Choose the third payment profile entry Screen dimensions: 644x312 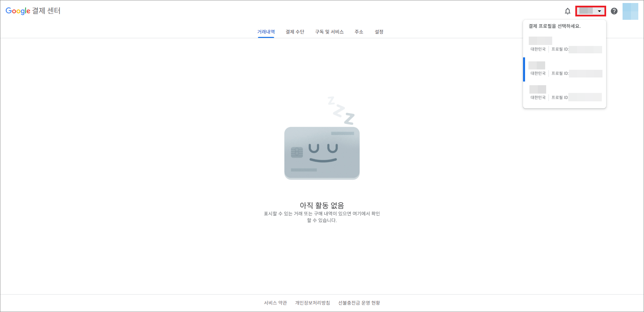click(x=565, y=94)
